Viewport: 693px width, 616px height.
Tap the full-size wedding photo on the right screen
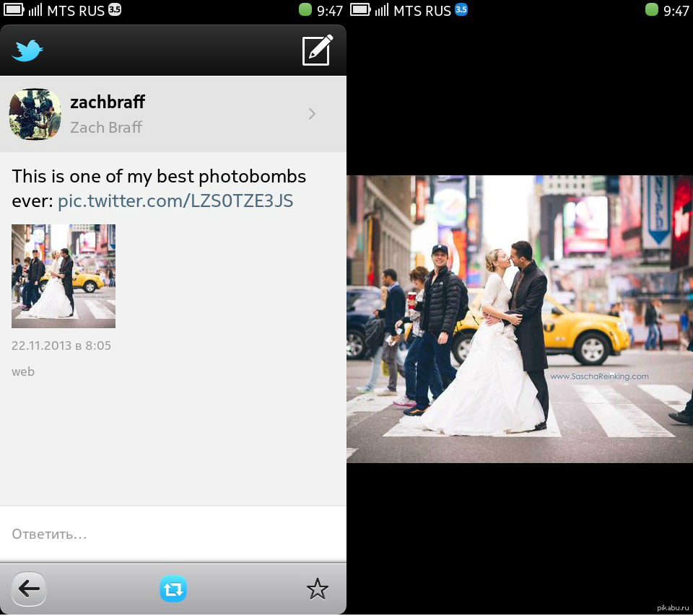click(x=520, y=319)
